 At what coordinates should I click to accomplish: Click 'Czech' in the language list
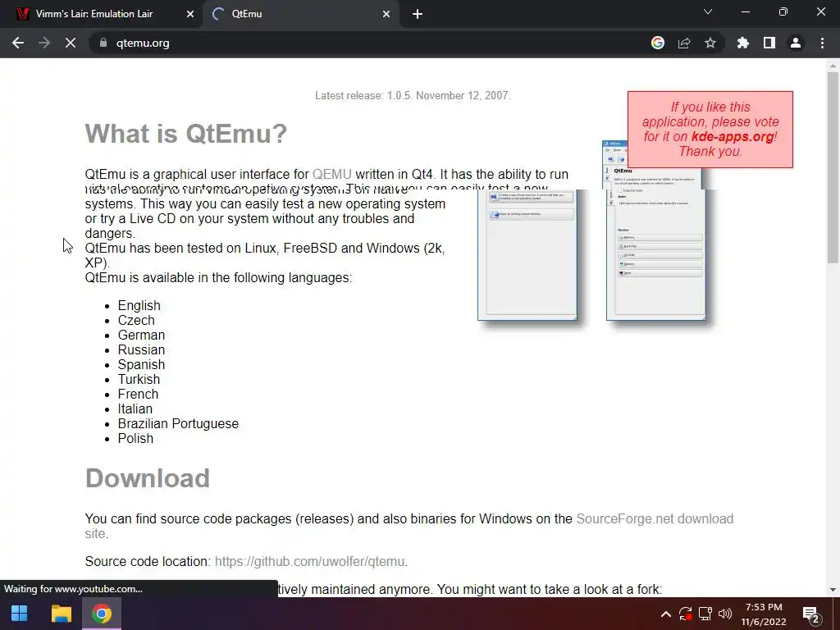click(136, 321)
